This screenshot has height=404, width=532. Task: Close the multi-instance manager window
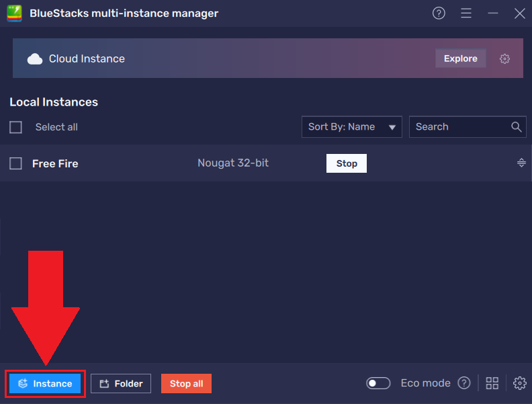tap(519, 13)
